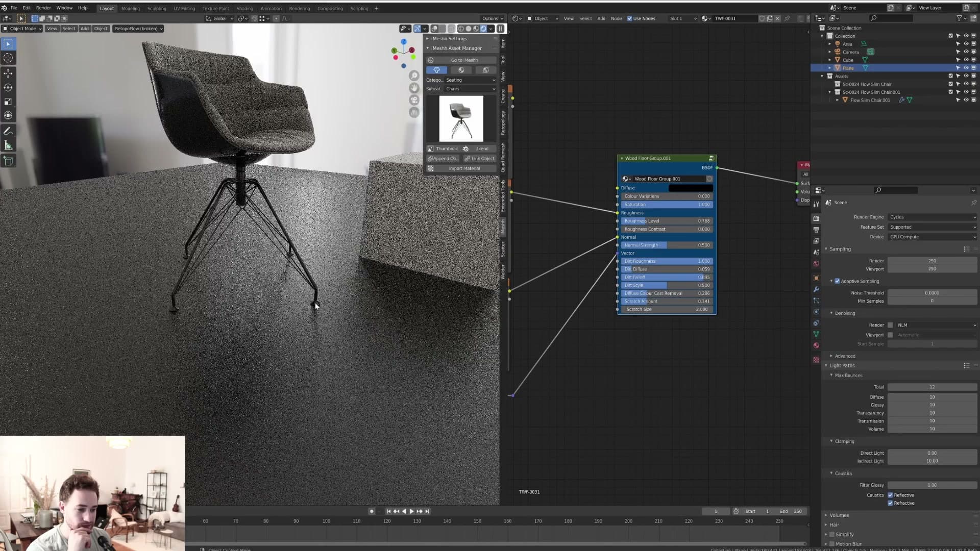
Task: Choose the Annotate pencil tool
Action: (8, 132)
